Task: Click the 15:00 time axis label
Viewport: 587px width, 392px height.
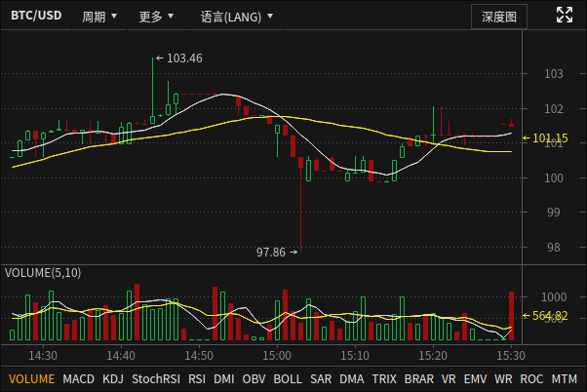Action: (277, 355)
